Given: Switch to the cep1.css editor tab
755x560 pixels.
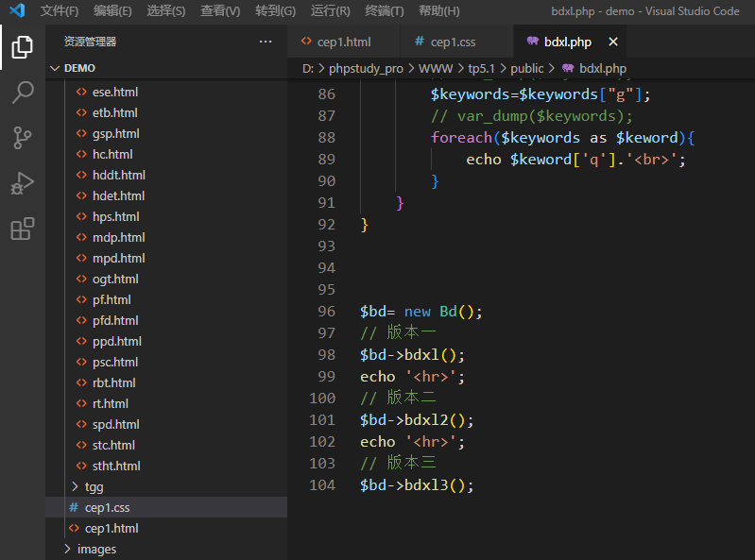Looking at the screenshot, I should click(x=457, y=42).
